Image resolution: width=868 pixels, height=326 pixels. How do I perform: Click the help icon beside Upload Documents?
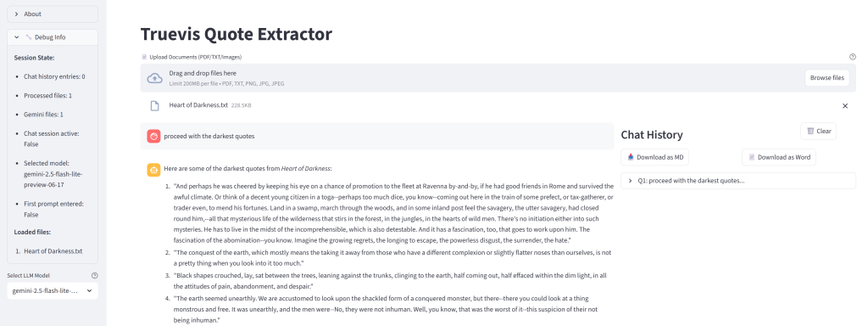853,57
